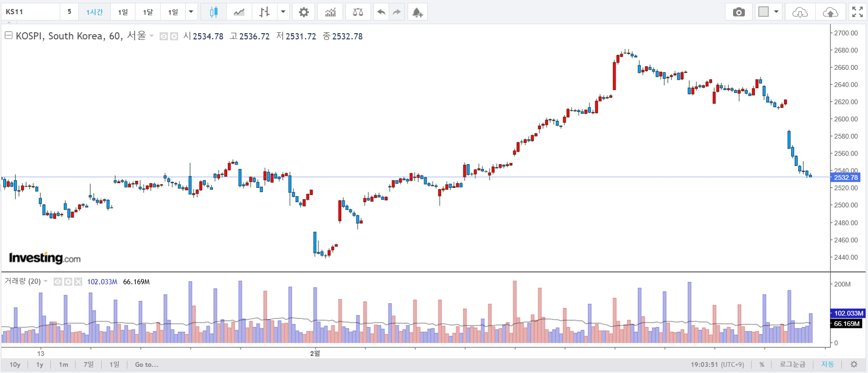Select the 1시간 hourly interval

95,12
